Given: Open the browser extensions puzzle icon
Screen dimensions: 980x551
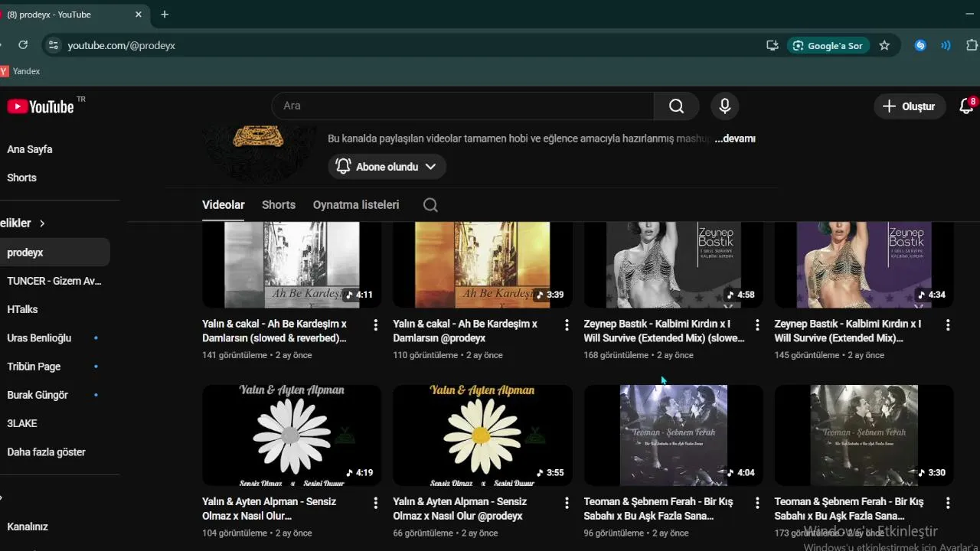Looking at the screenshot, I should (973, 45).
